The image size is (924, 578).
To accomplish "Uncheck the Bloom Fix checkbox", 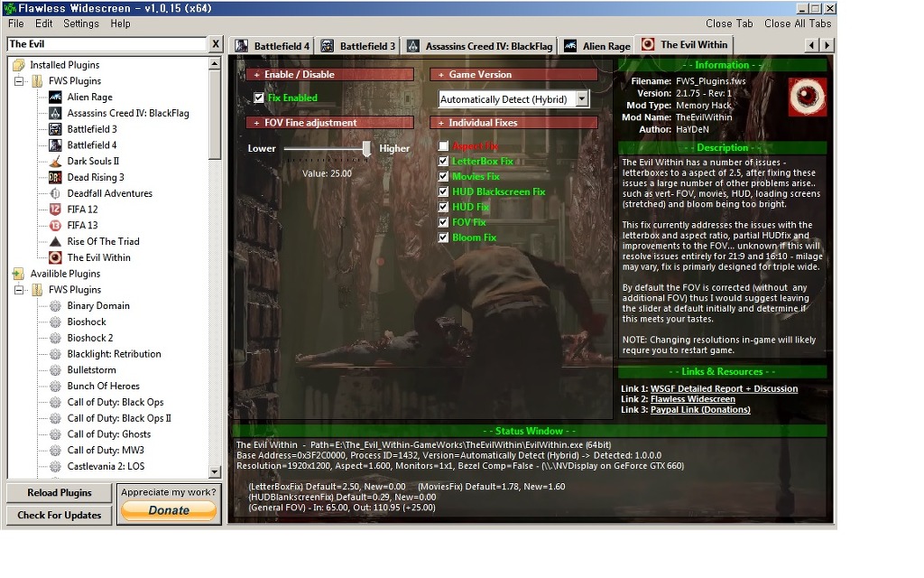I will click(443, 238).
